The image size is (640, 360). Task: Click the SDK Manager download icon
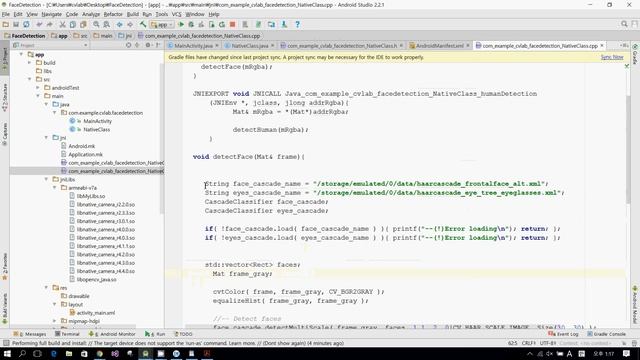[x=284, y=24]
